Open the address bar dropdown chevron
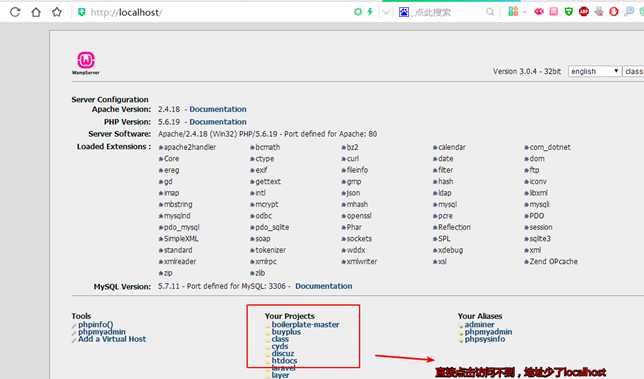 click(x=386, y=12)
